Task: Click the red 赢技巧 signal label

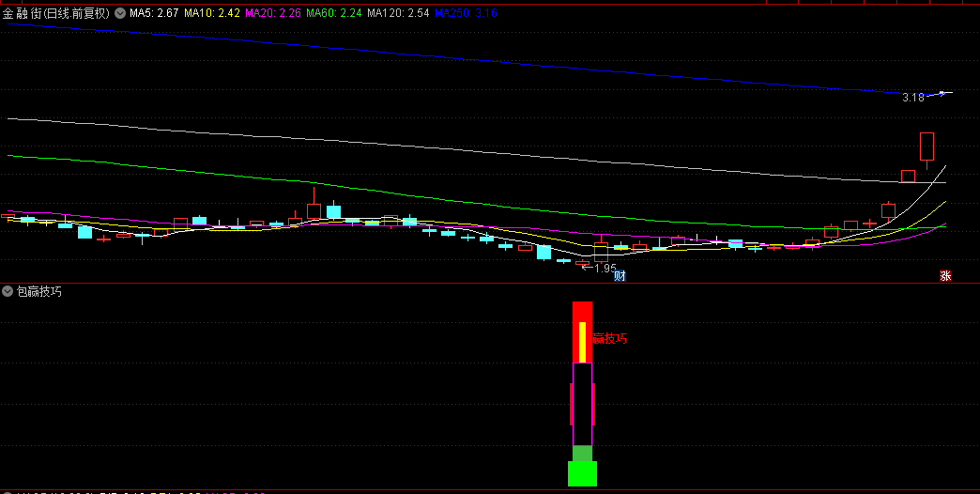Action: click(x=609, y=339)
